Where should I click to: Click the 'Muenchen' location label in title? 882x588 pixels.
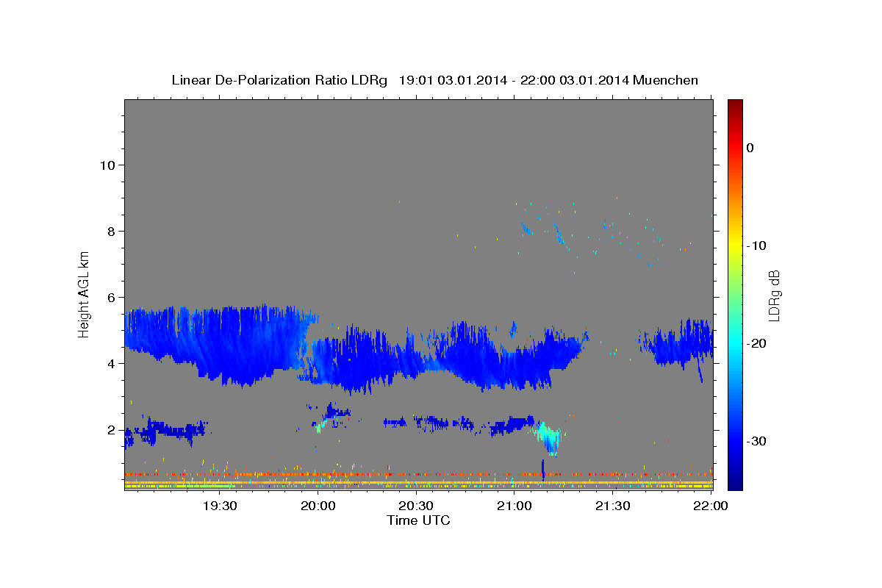[x=666, y=80]
